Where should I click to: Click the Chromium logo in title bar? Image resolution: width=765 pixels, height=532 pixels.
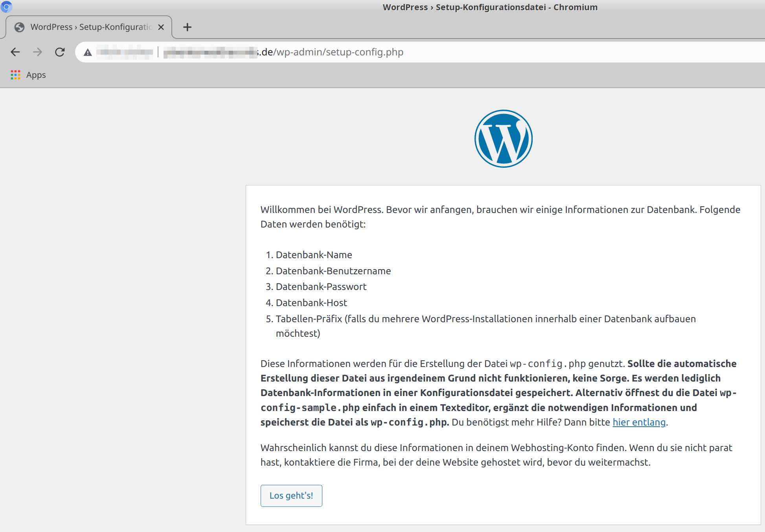pos(6,7)
